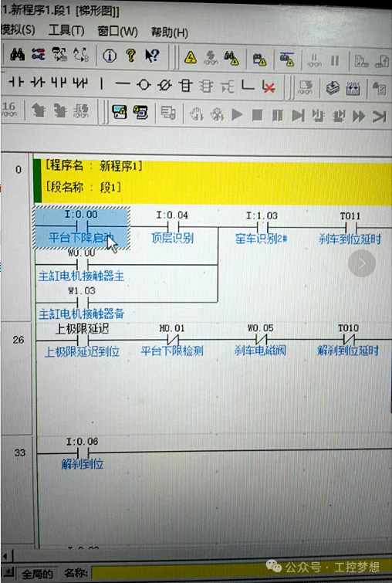Select contact W1.03 主缸电机接触器备
The height and width of the screenshot is (583, 392).
[x=82, y=302]
